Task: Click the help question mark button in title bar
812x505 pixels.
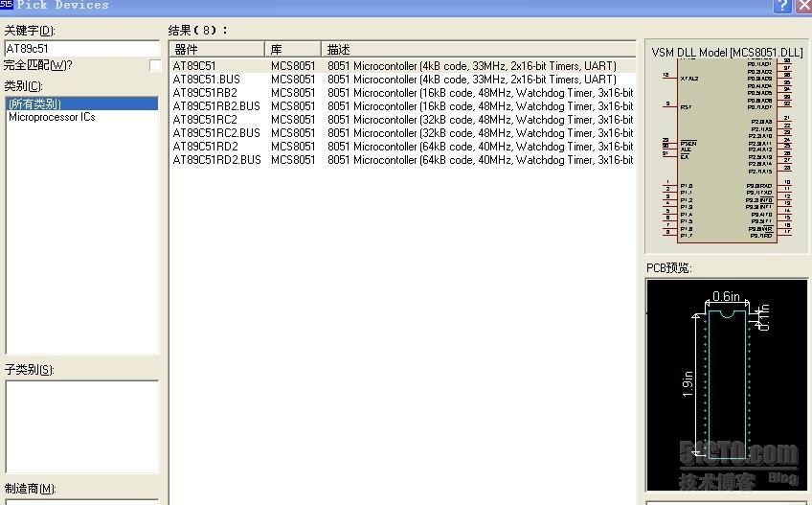Action: (782, 6)
